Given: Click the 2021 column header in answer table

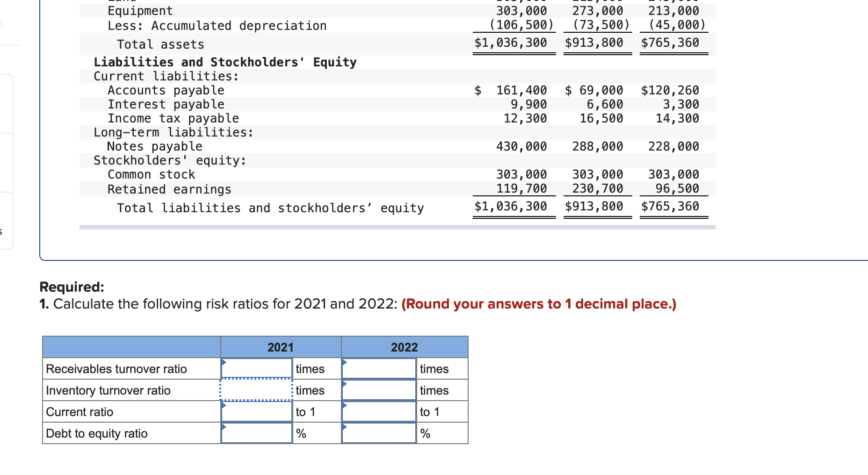Looking at the screenshot, I should point(281,347).
